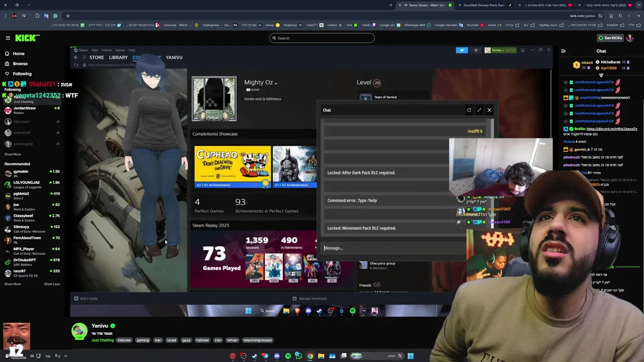Select the tehran tag
Viewport: 644px width, 362px height.
click(232, 340)
